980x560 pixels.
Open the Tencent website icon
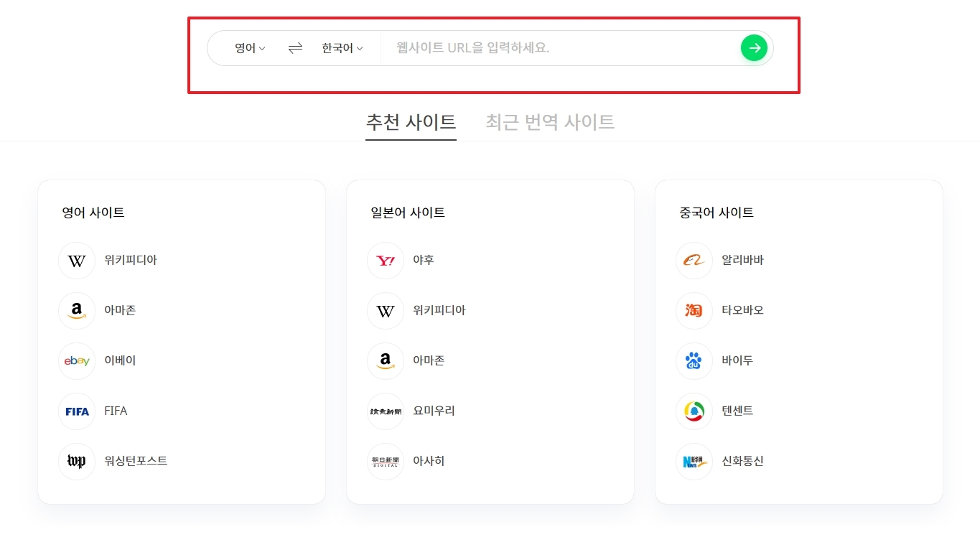(694, 411)
